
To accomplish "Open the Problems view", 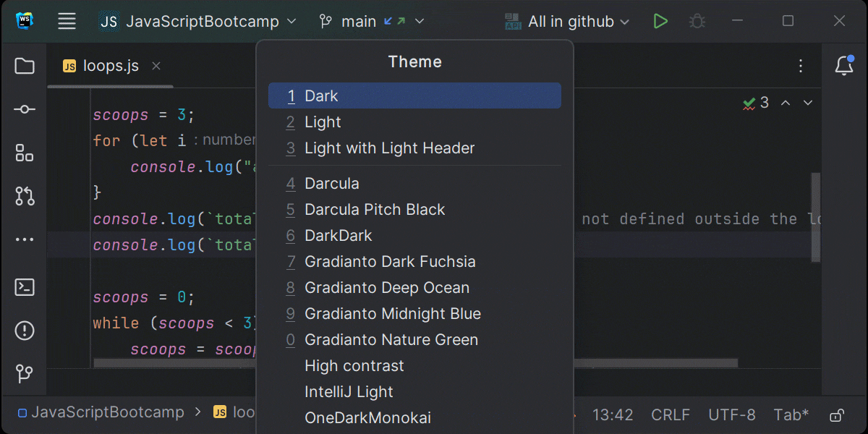I will click(24, 331).
